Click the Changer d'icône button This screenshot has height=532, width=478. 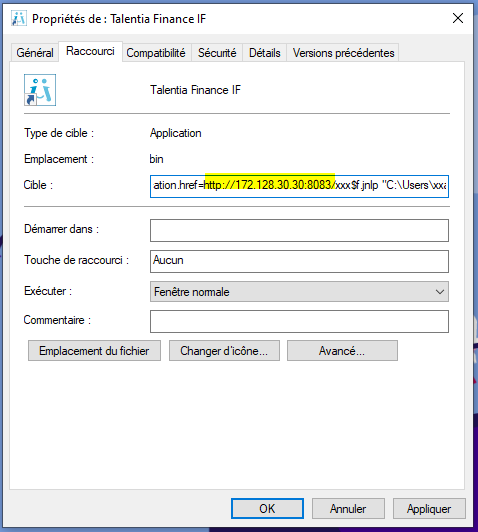(x=224, y=351)
